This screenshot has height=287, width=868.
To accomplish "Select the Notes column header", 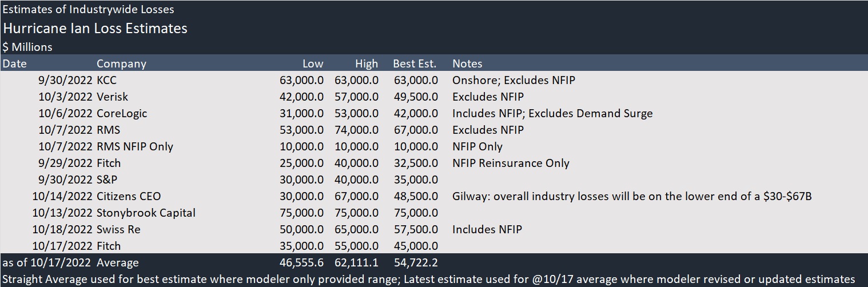I will [x=467, y=63].
